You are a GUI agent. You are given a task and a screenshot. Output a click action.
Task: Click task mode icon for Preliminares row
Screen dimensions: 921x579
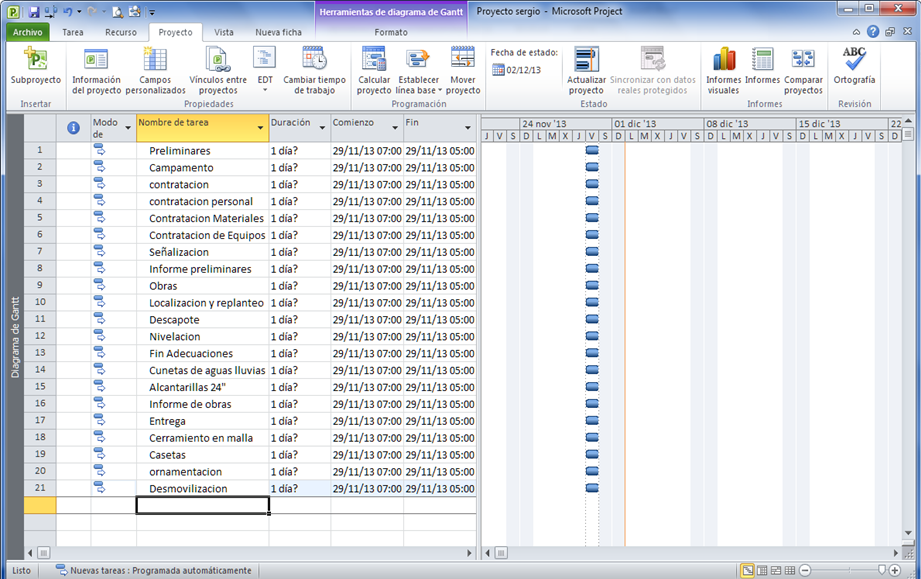[99, 150]
